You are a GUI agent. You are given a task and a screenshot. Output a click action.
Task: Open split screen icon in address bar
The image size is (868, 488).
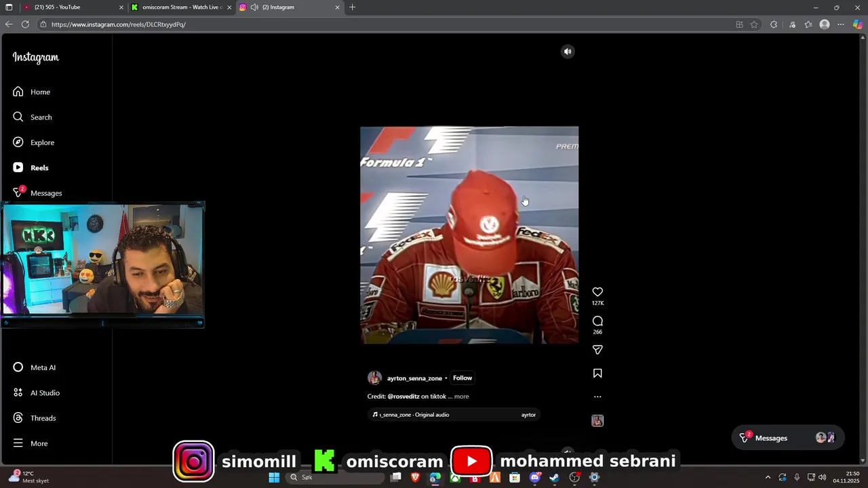tap(739, 24)
